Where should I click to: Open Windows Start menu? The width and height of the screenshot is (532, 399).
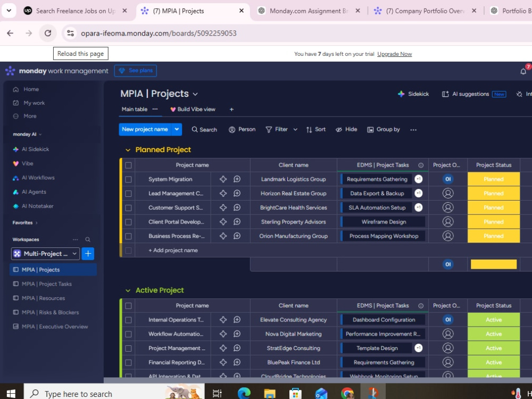(x=11, y=393)
